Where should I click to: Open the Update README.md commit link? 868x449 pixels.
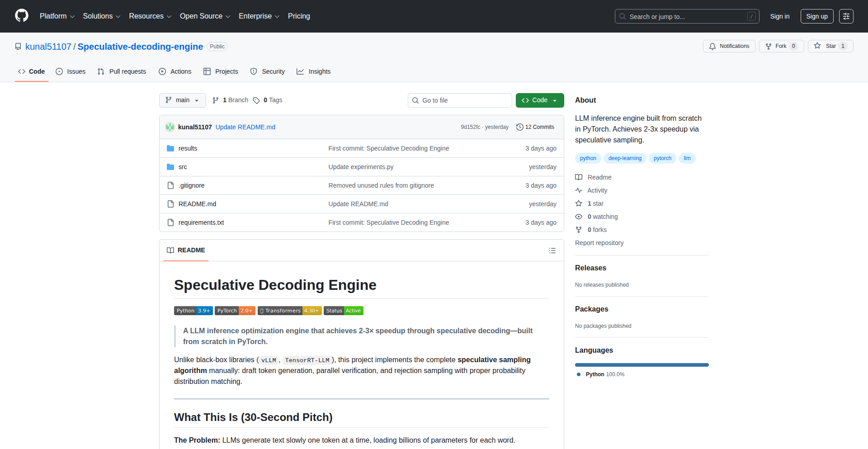pyautogui.click(x=245, y=127)
